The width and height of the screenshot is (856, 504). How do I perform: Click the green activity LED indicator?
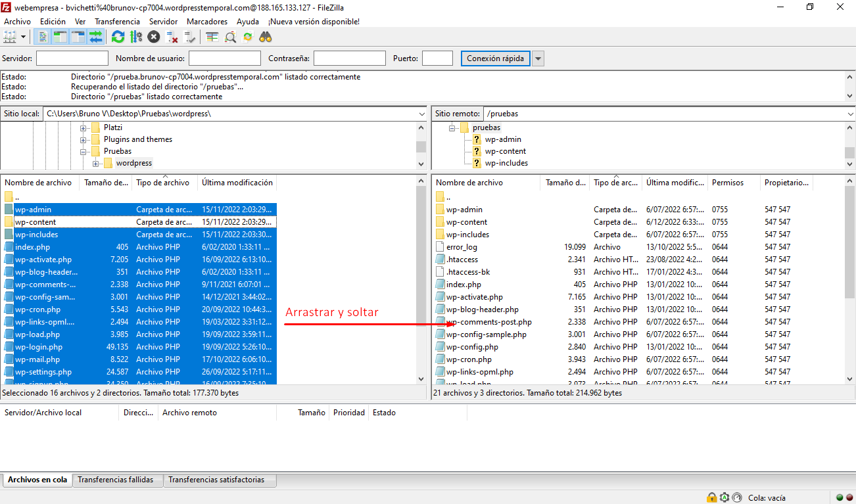(840, 497)
